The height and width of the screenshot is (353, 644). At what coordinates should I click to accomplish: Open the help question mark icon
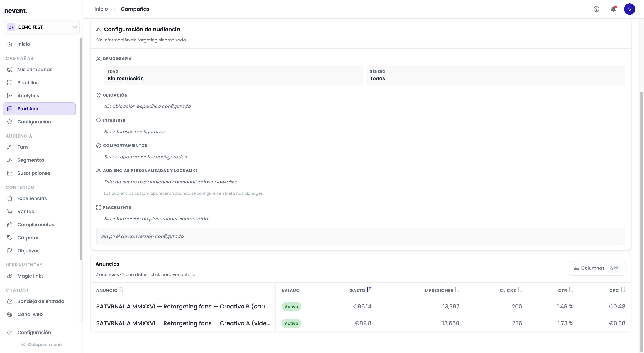click(596, 9)
